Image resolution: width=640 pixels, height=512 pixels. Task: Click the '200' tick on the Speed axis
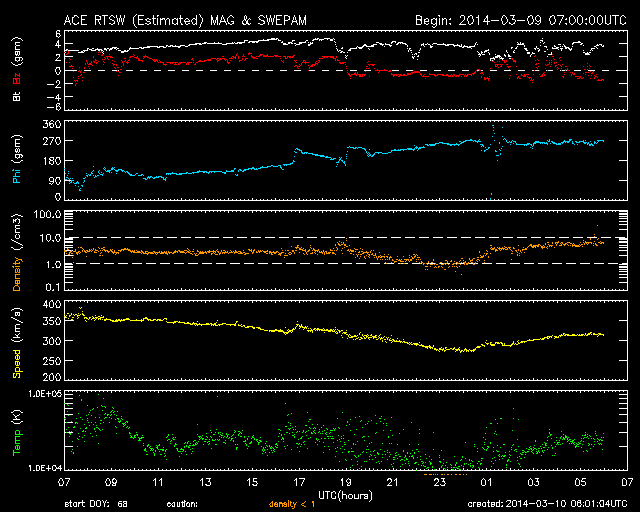coord(52,377)
